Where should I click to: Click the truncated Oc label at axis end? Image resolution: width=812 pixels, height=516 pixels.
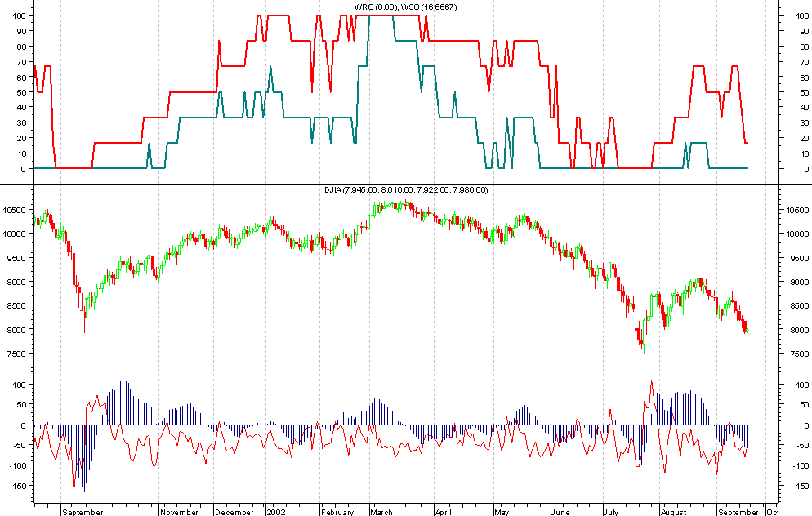(x=771, y=512)
